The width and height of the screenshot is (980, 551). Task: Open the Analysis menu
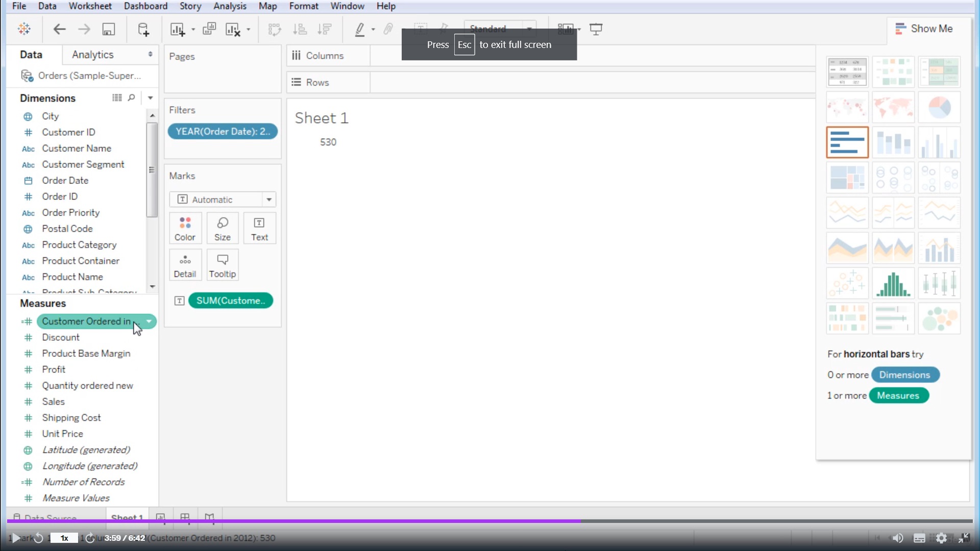point(230,6)
